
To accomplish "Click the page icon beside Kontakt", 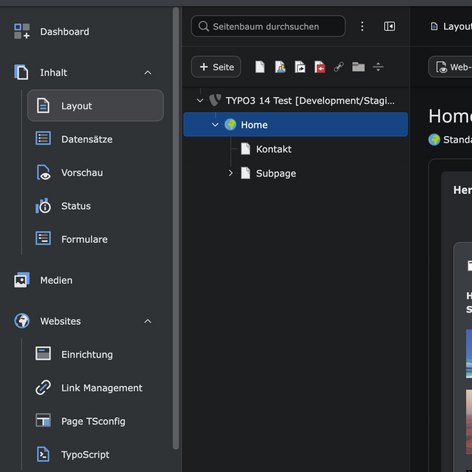I will pos(246,149).
